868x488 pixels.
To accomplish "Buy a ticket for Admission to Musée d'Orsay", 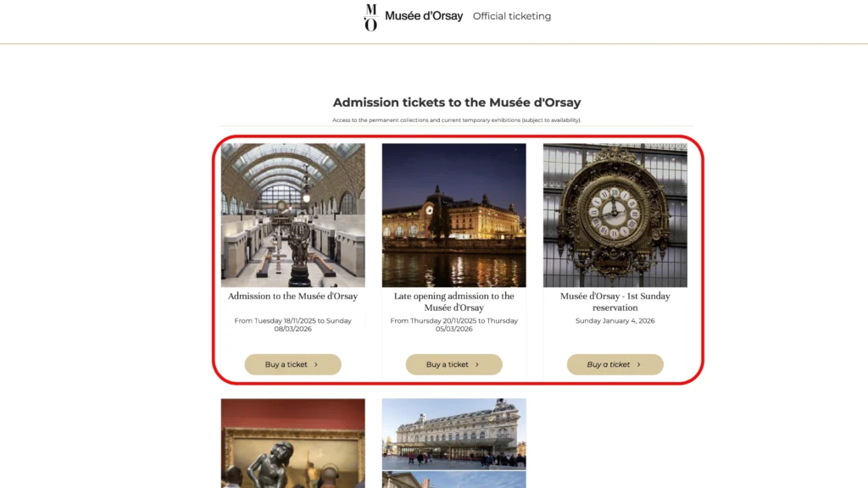I will click(292, 364).
